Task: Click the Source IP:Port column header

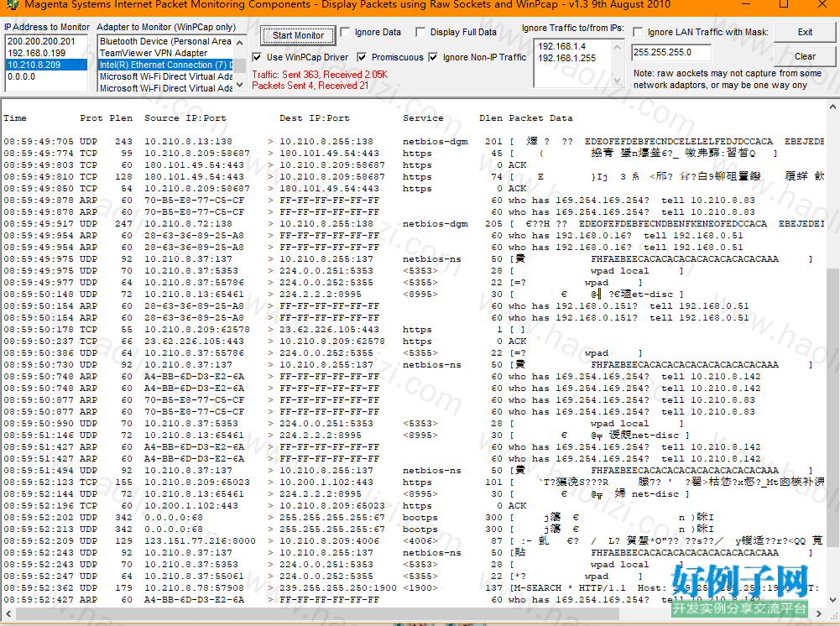Action: click(185, 117)
